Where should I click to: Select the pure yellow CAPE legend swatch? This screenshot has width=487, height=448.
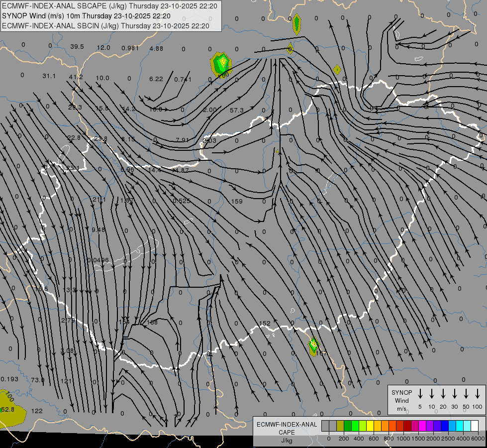tap(370, 426)
